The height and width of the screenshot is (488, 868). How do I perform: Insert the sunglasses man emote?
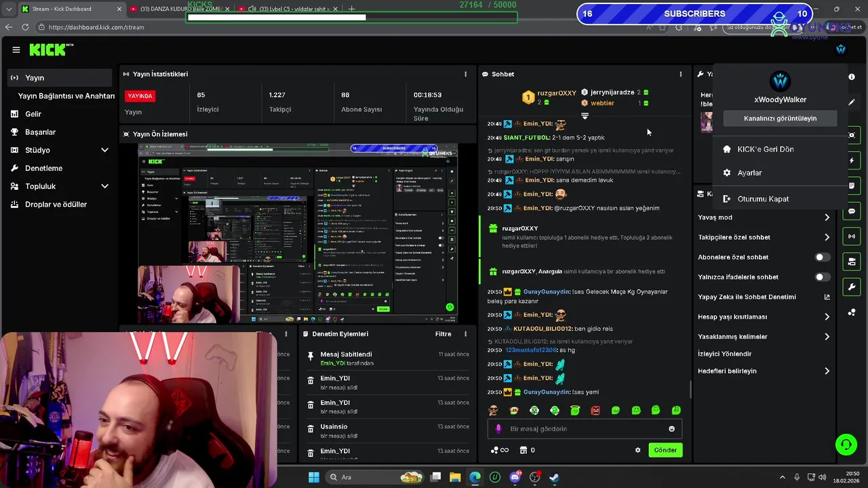pos(494,410)
